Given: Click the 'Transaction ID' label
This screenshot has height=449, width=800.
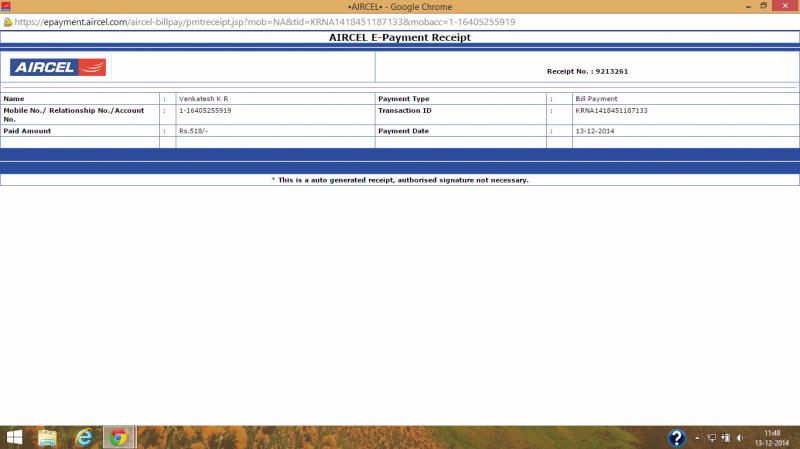Looking at the screenshot, I should click(x=405, y=110).
